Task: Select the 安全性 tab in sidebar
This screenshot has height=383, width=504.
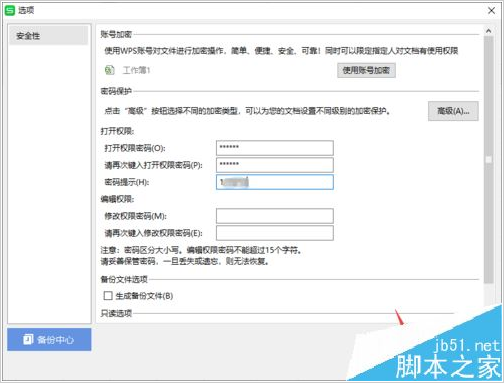Action: click(49, 35)
